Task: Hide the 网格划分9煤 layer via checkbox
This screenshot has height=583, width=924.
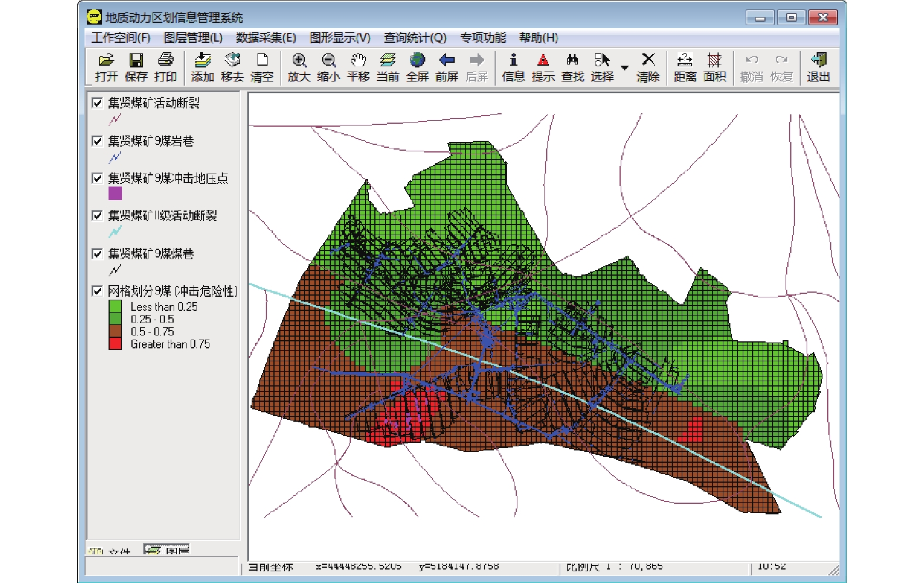Action: (97, 291)
